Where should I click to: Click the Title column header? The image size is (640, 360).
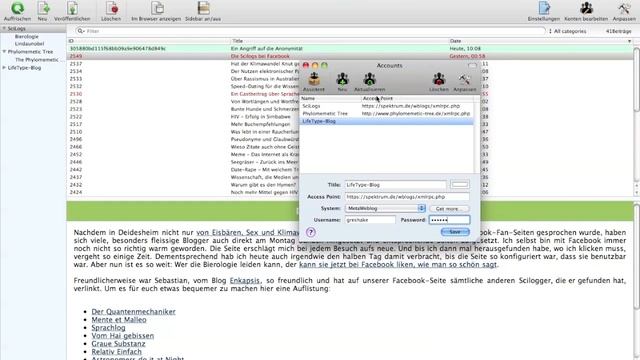coord(339,41)
